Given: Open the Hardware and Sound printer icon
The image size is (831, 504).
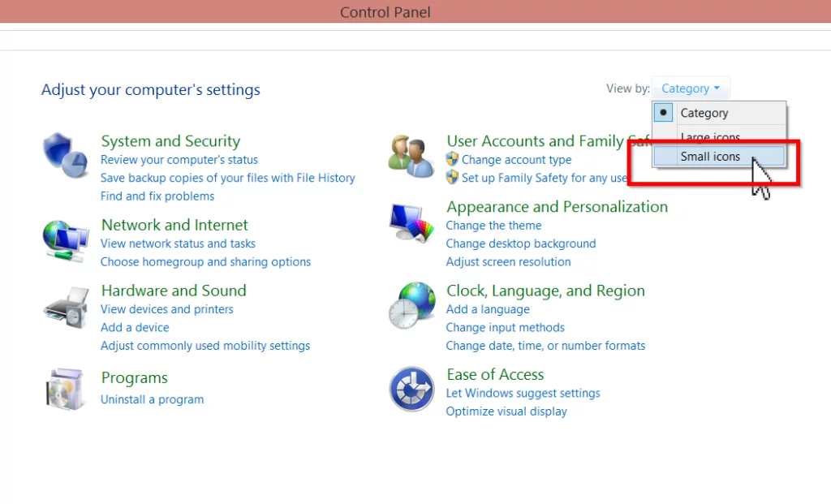Looking at the screenshot, I should pos(67,308).
